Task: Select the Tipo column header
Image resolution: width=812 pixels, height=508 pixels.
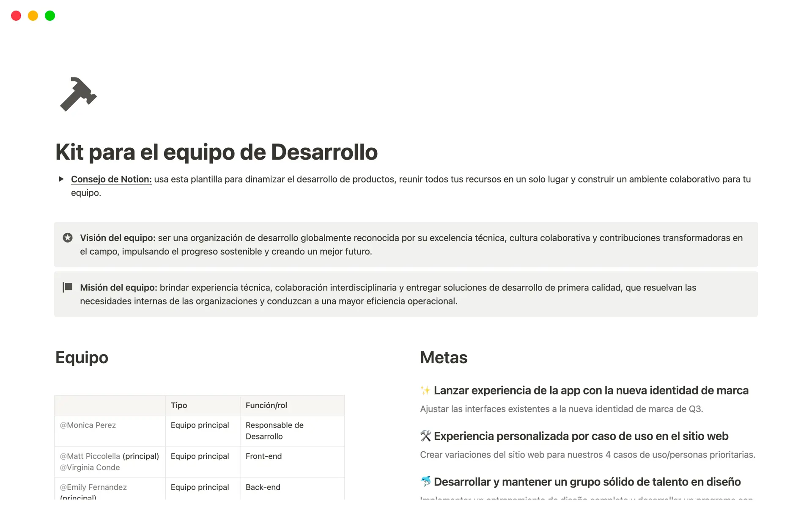Action: point(179,405)
